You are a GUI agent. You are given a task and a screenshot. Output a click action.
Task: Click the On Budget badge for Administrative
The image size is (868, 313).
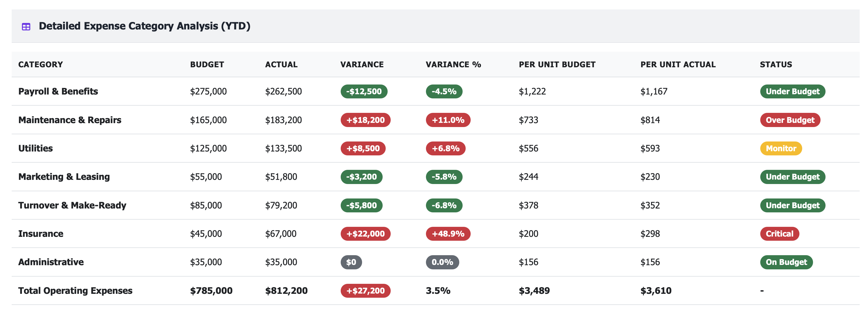pyautogui.click(x=786, y=262)
